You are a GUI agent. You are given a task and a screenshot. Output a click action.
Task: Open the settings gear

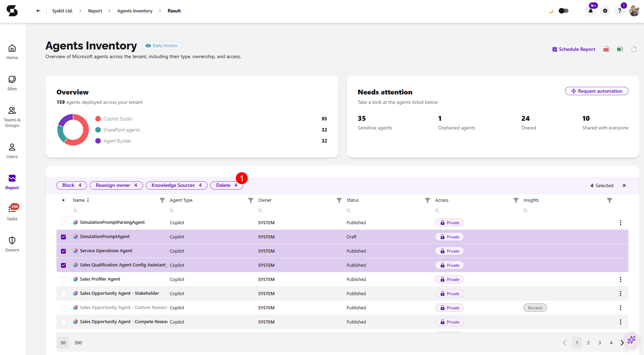(x=605, y=11)
